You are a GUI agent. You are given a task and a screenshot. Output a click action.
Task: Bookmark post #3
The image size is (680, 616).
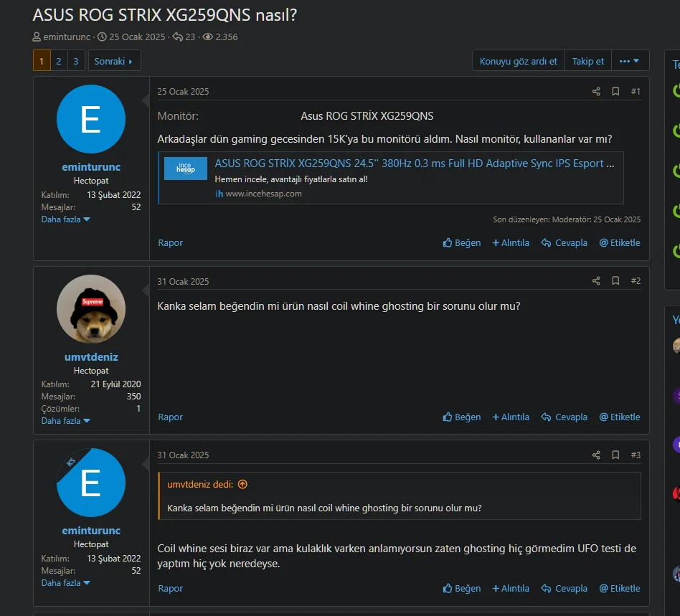coord(615,455)
